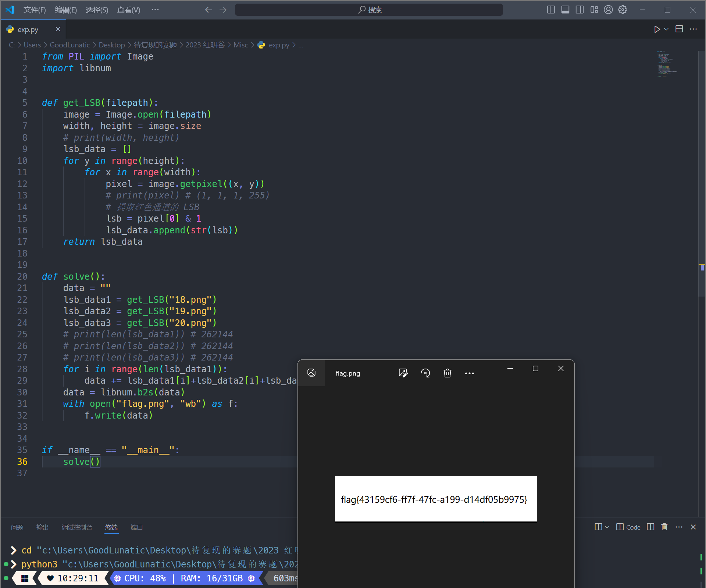706x588 pixels.
Task: Switch to the 输出 panel tab
Action: tap(42, 527)
